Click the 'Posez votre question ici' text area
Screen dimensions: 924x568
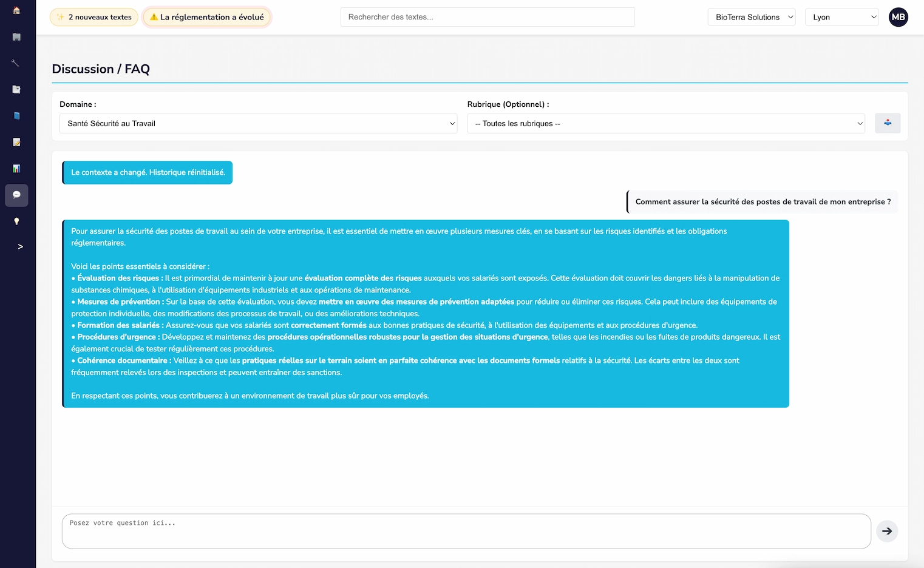[466, 531]
